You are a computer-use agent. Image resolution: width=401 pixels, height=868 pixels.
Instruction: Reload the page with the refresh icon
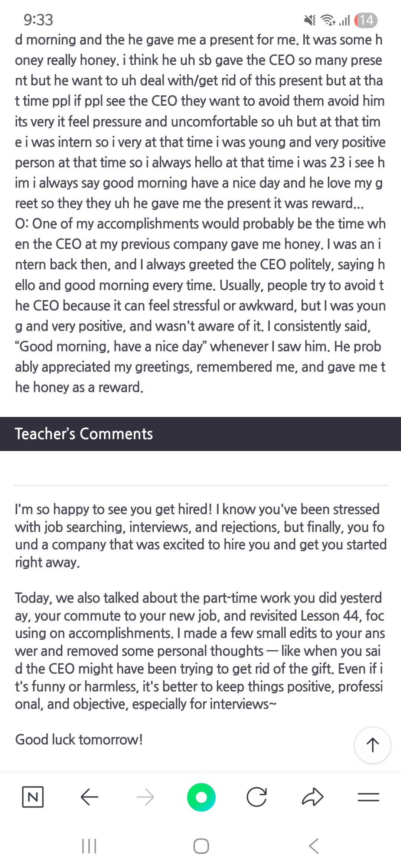click(257, 797)
